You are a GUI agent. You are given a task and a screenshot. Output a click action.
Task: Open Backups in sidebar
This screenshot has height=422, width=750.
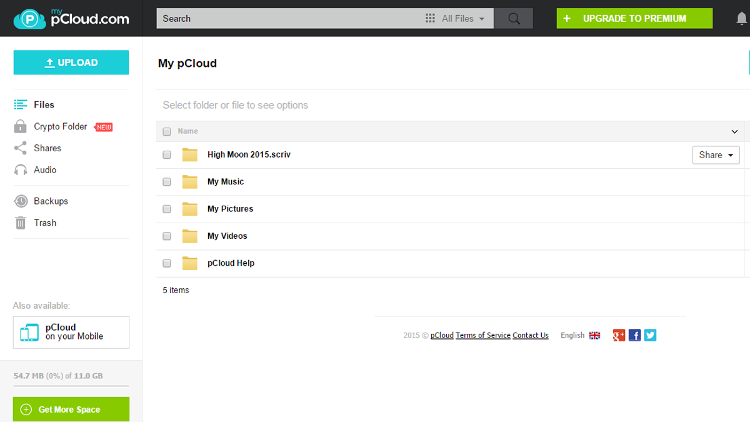pyautogui.click(x=51, y=201)
